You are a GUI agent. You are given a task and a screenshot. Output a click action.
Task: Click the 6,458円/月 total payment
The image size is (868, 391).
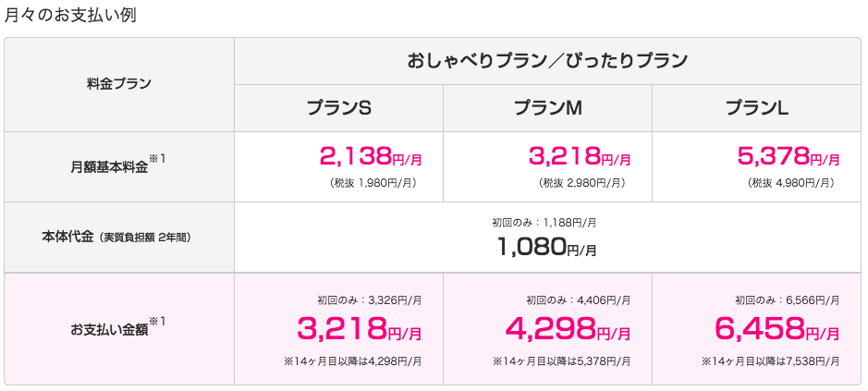(x=777, y=328)
